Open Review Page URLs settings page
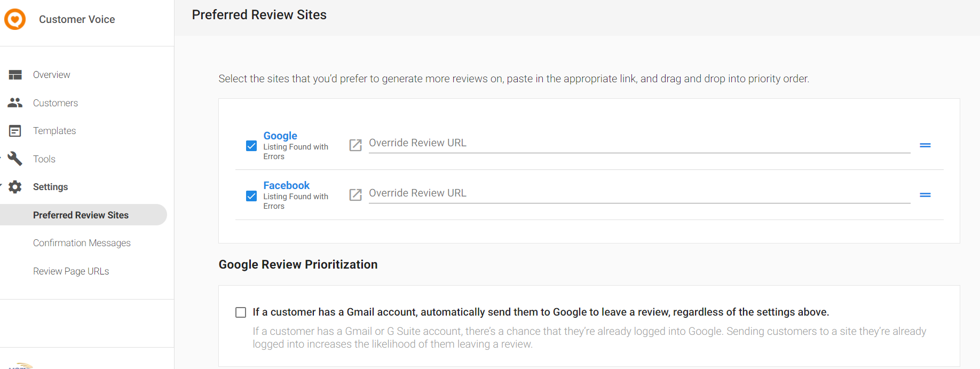The height and width of the screenshot is (369, 980). point(71,271)
